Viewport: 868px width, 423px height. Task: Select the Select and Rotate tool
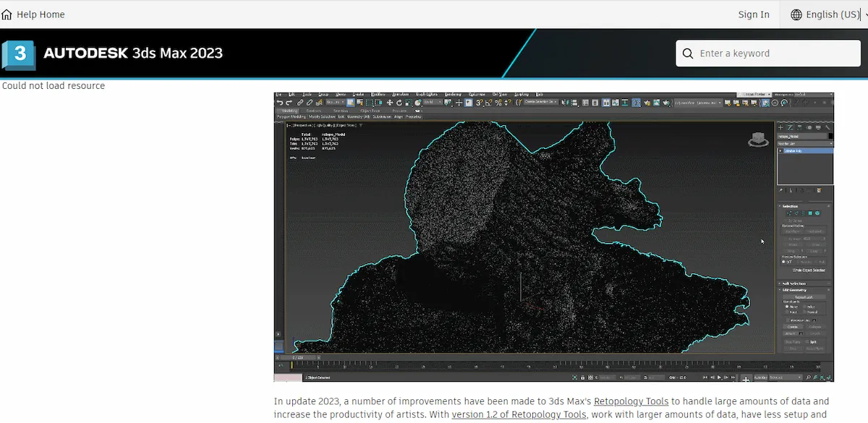tap(399, 102)
